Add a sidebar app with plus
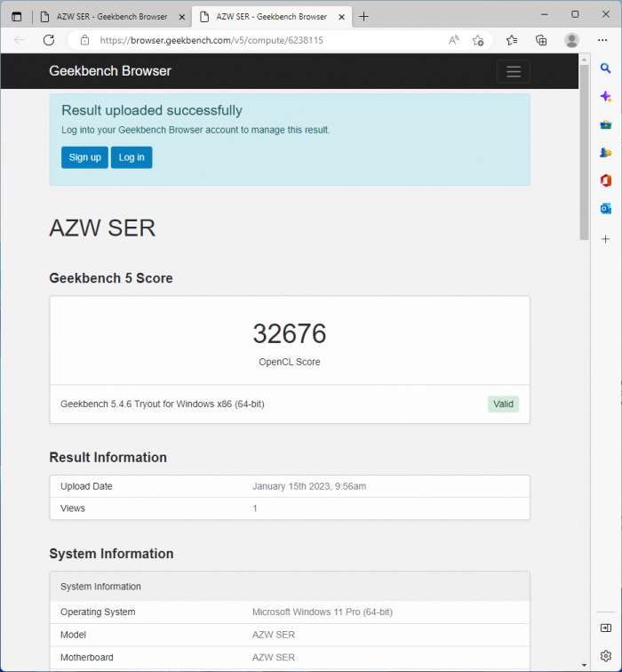The image size is (622, 672). click(606, 239)
